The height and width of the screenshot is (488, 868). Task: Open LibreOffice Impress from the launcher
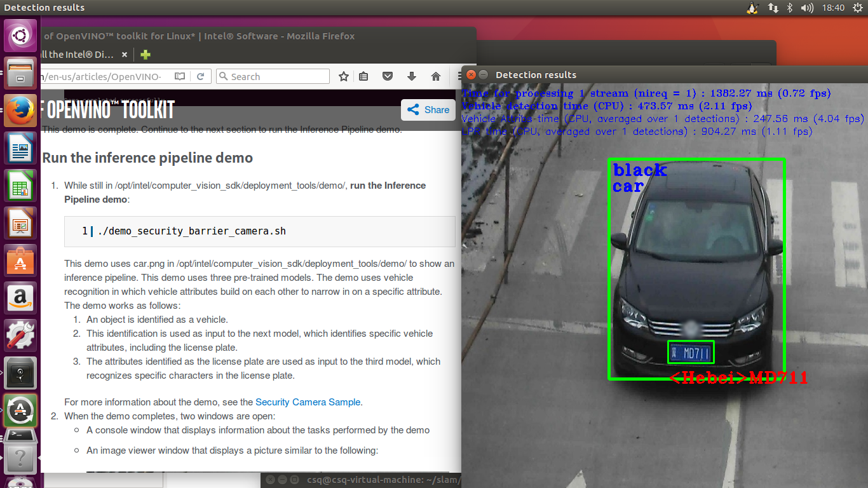point(21,223)
